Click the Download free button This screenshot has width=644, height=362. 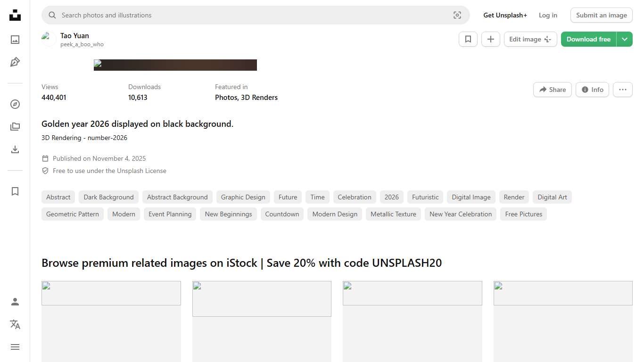(588, 39)
